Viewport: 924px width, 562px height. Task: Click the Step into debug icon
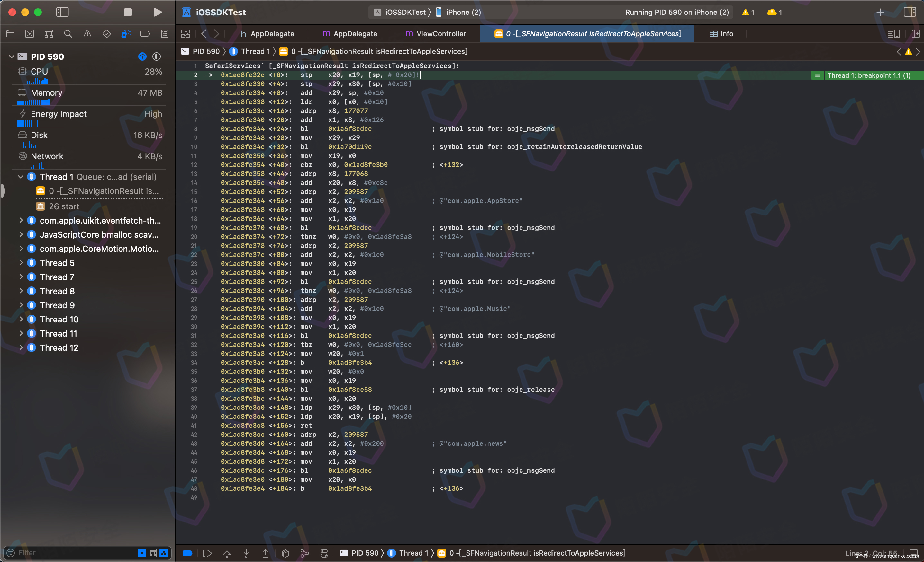pos(246,553)
